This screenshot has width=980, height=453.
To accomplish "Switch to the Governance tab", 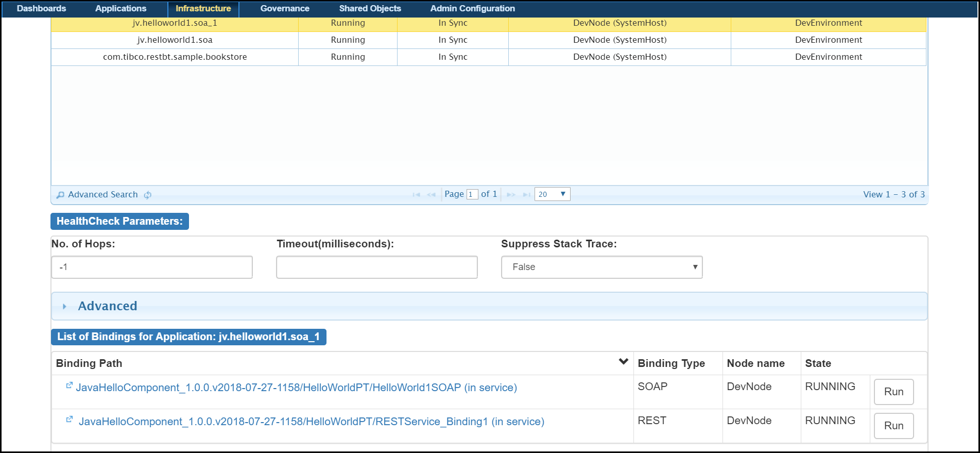I will (285, 8).
